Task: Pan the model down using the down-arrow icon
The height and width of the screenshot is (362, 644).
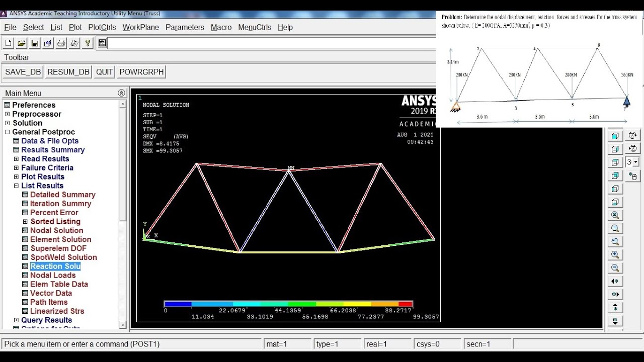Action: 615,320
